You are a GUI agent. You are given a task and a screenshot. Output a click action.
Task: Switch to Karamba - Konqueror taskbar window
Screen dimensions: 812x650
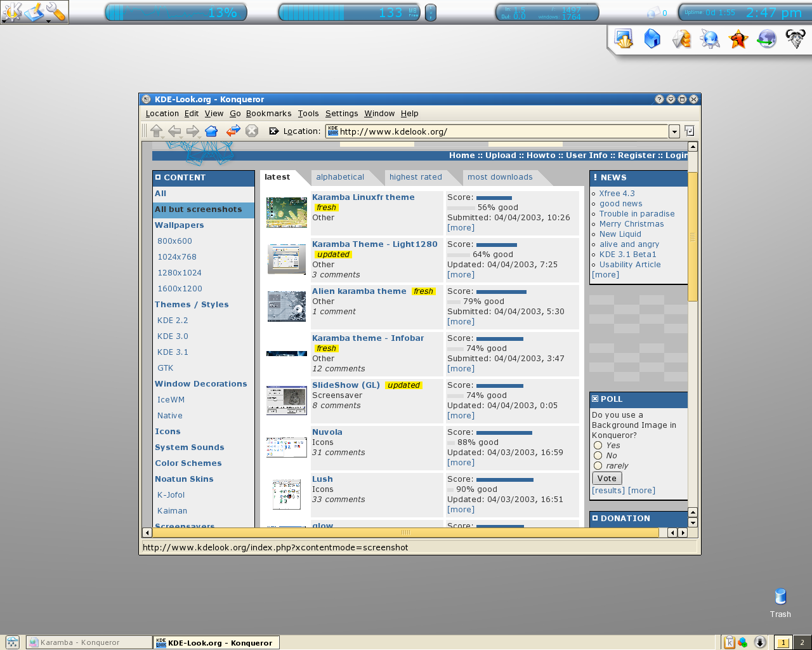tap(89, 642)
